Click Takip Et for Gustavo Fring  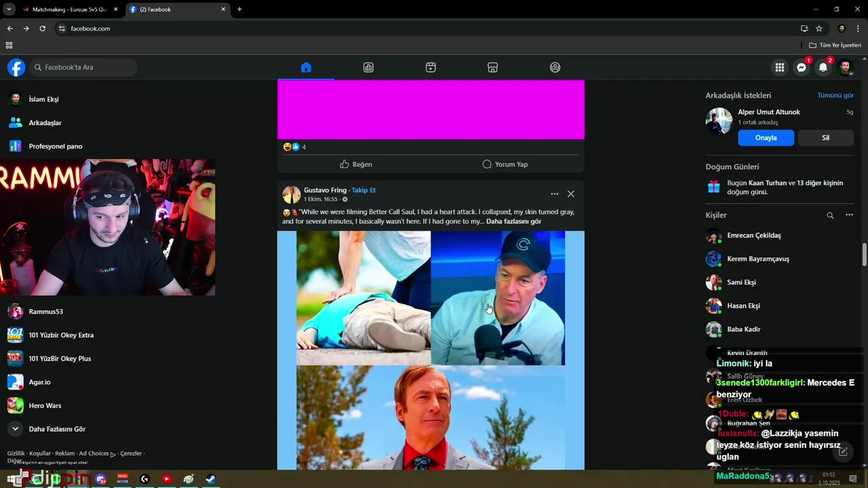coord(363,190)
